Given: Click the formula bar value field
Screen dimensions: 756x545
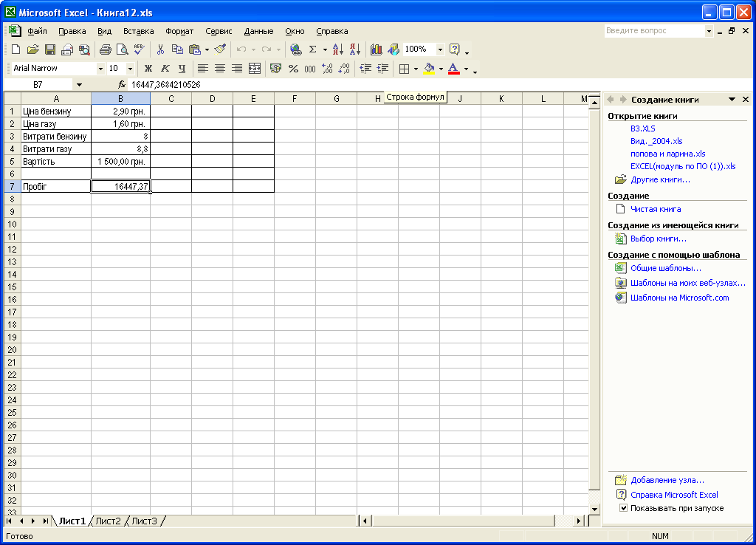Looking at the screenshot, I should (x=364, y=84).
